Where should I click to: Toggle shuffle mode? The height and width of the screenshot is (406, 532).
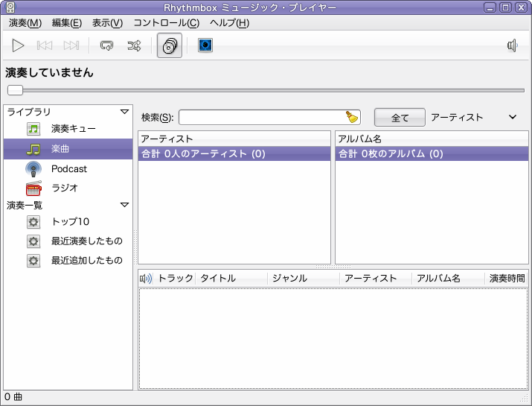134,45
